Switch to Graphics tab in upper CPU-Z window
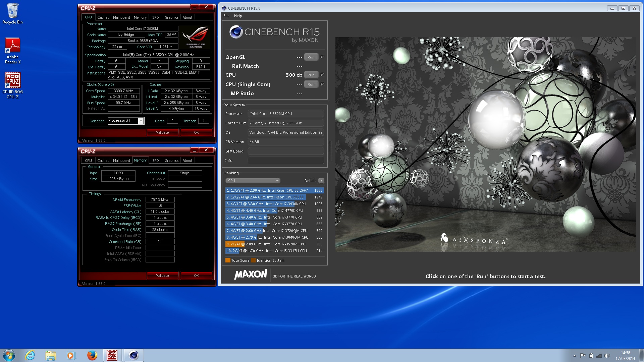The image size is (644, 362). coord(171,17)
